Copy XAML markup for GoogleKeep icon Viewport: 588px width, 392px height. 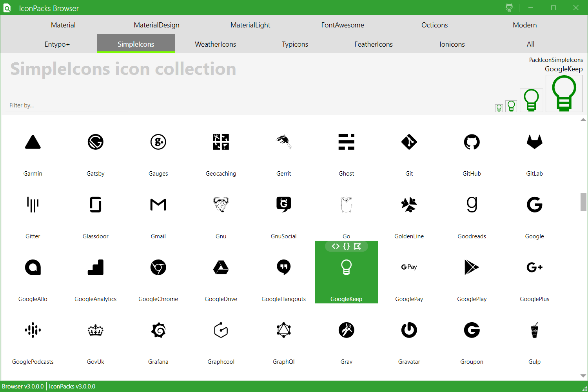(x=336, y=246)
